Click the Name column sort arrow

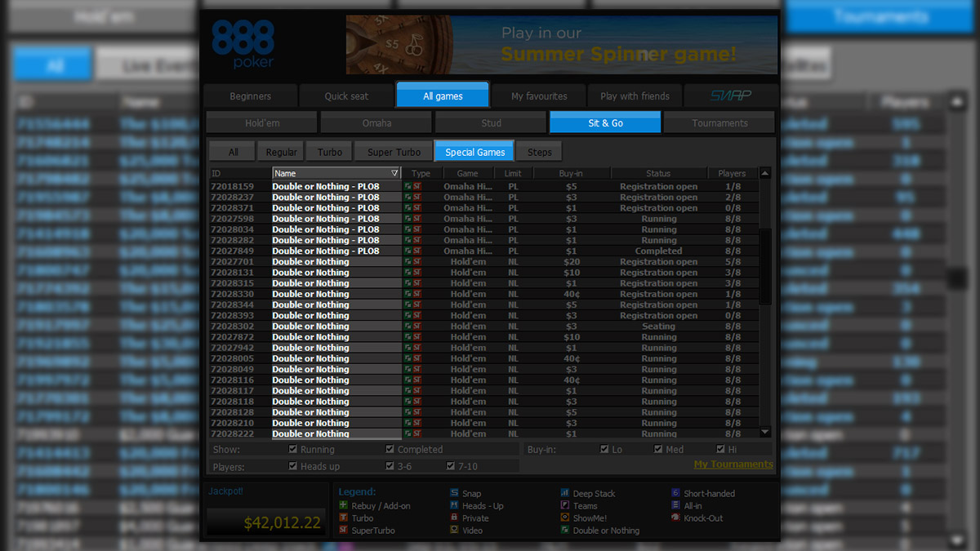(394, 174)
